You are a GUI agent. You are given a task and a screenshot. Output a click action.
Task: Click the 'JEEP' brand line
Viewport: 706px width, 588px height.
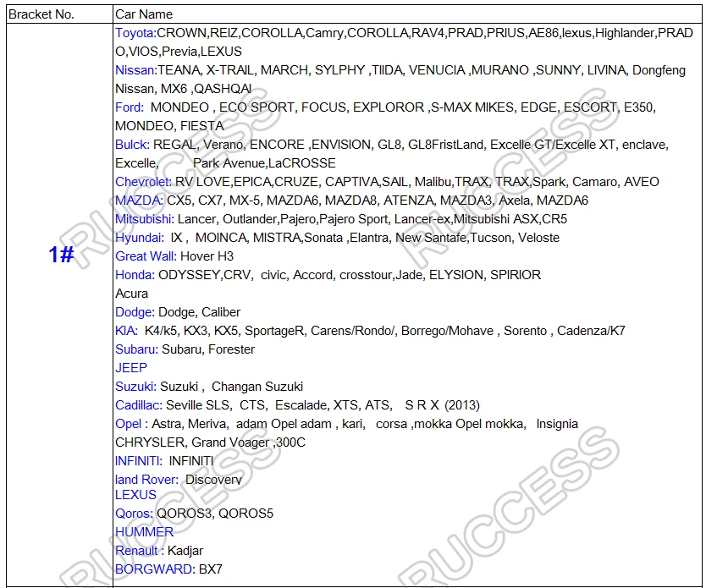point(131,368)
